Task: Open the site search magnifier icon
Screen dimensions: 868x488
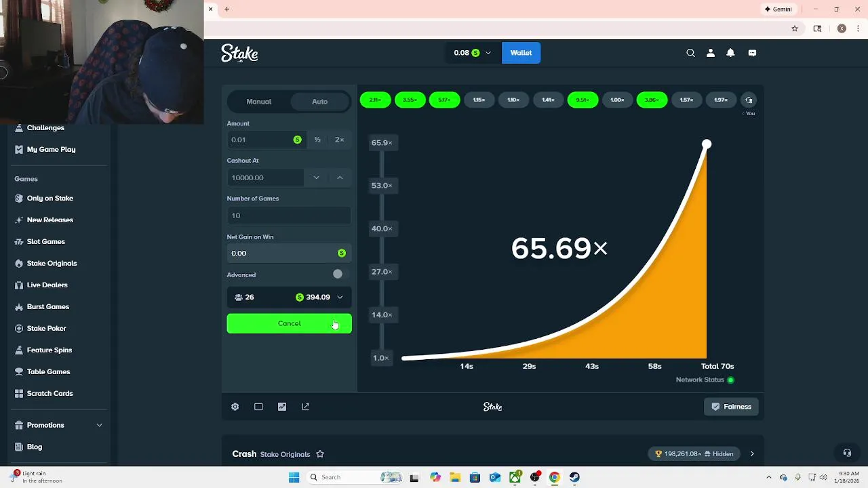Action: click(x=690, y=53)
